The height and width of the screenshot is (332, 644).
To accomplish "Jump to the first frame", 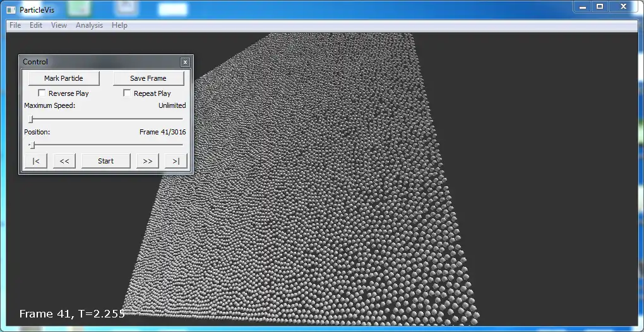I will 36,161.
